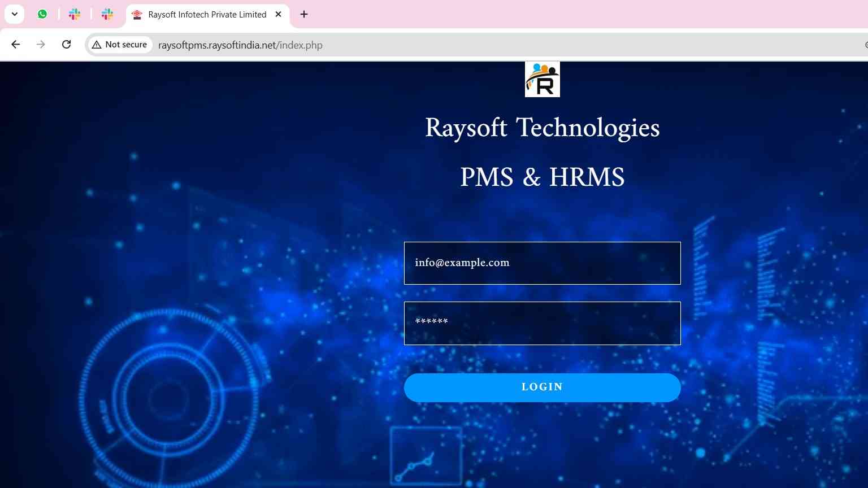
Task: Click the Raysoft Technologies heading
Action: [542, 128]
